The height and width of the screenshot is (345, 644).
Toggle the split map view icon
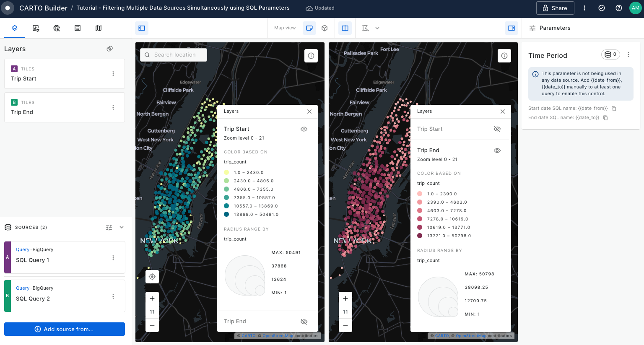[345, 28]
